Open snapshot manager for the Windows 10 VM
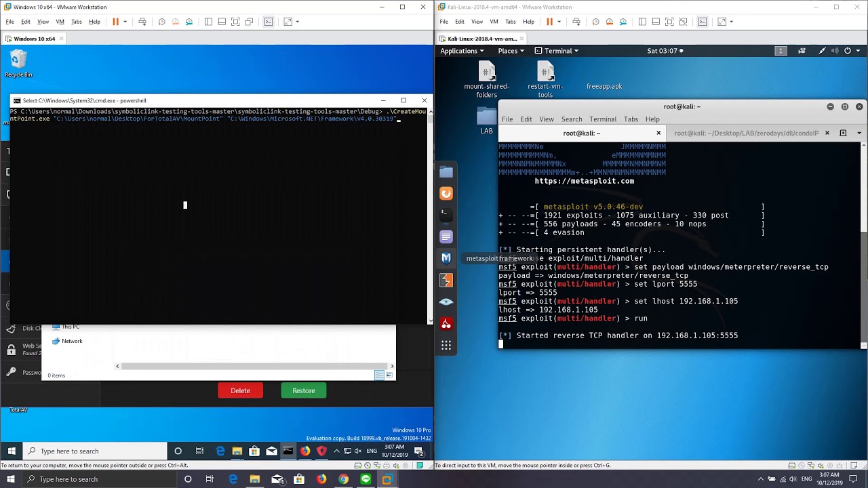Viewport: 868px width, 488px height. click(189, 22)
